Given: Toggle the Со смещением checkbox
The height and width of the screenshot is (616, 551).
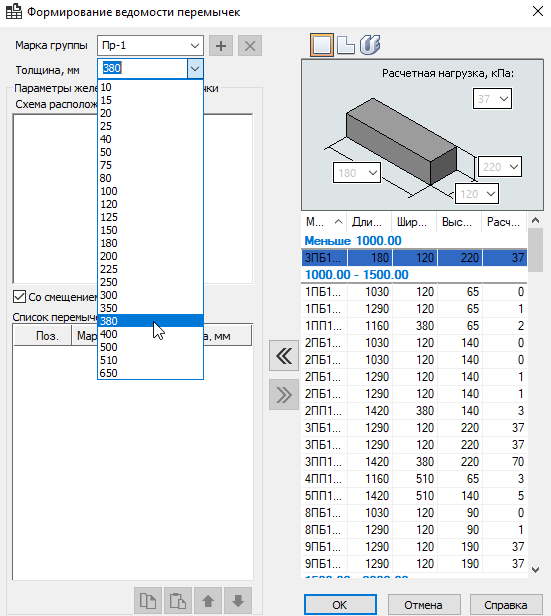Looking at the screenshot, I should [19, 297].
